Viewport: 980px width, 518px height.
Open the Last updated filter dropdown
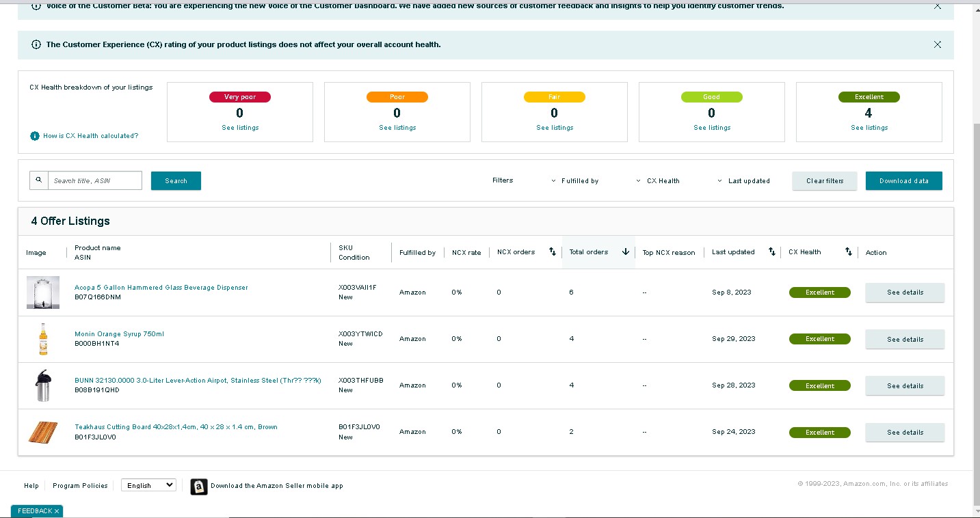(743, 181)
